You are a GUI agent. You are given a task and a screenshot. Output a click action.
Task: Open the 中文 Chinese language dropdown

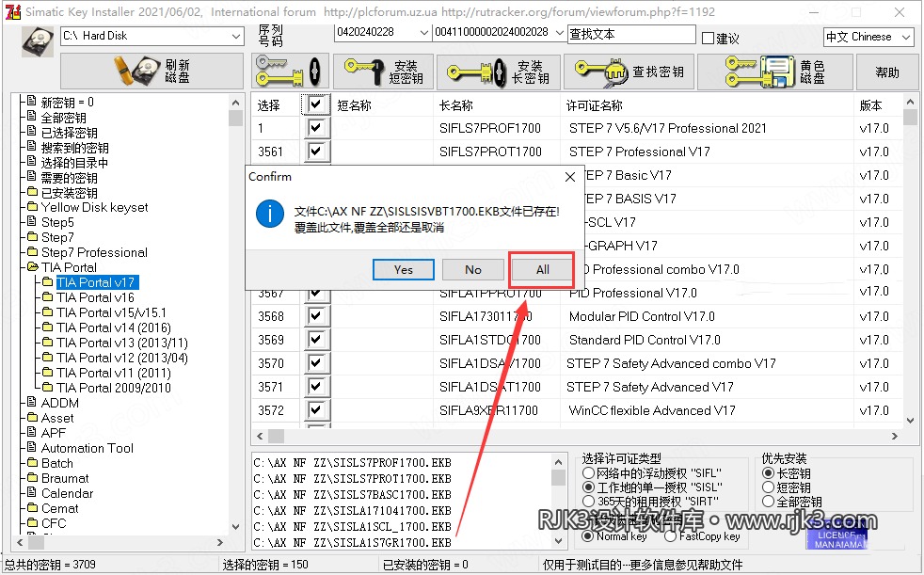[906, 37]
